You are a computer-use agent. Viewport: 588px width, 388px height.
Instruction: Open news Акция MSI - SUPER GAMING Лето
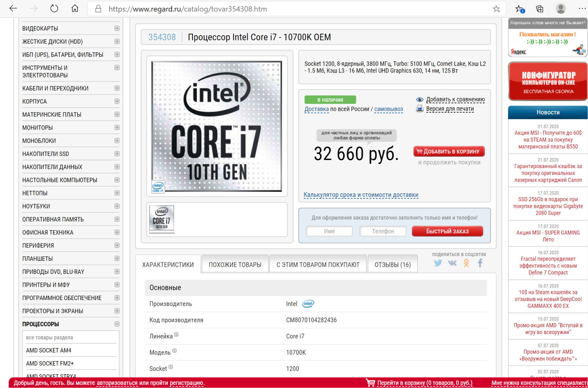point(548,236)
